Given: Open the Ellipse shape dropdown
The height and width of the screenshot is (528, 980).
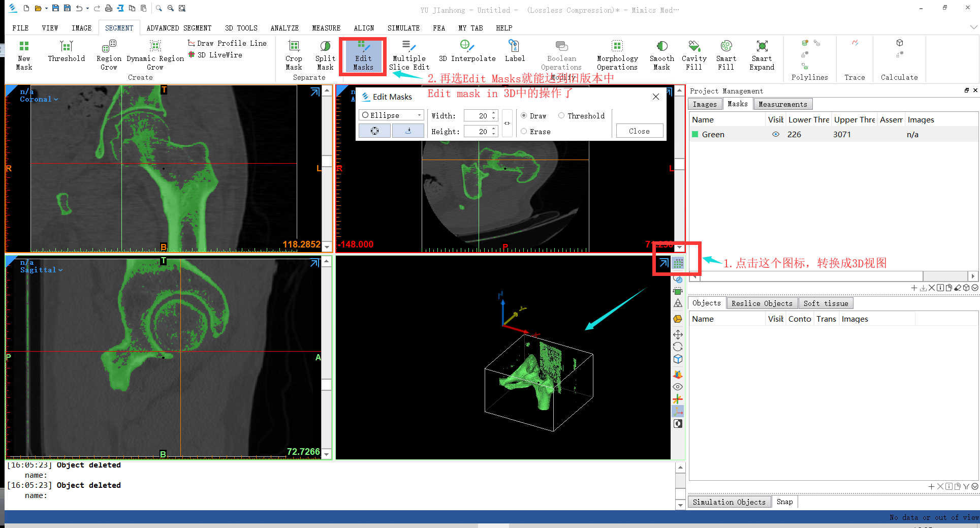Looking at the screenshot, I should tap(391, 115).
